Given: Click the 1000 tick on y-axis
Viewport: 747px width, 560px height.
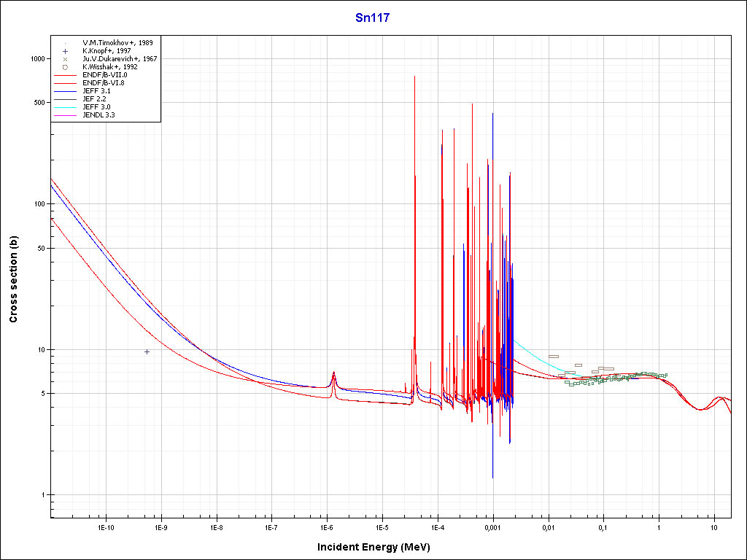Looking at the screenshot, I should point(36,59).
